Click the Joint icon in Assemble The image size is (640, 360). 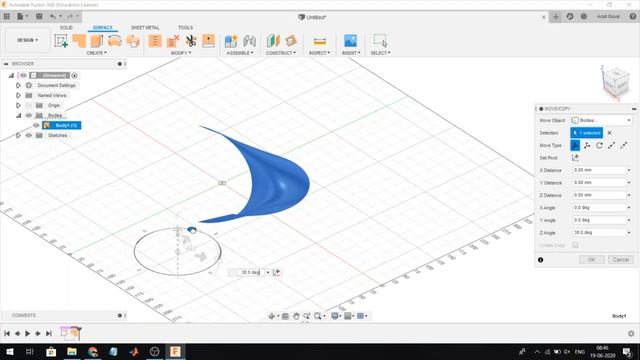point(249,40)
